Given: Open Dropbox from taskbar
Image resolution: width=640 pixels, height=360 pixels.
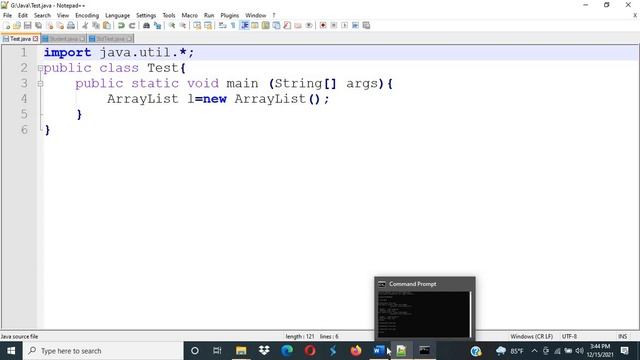Looking at the screenshot, I should [264, 351].
